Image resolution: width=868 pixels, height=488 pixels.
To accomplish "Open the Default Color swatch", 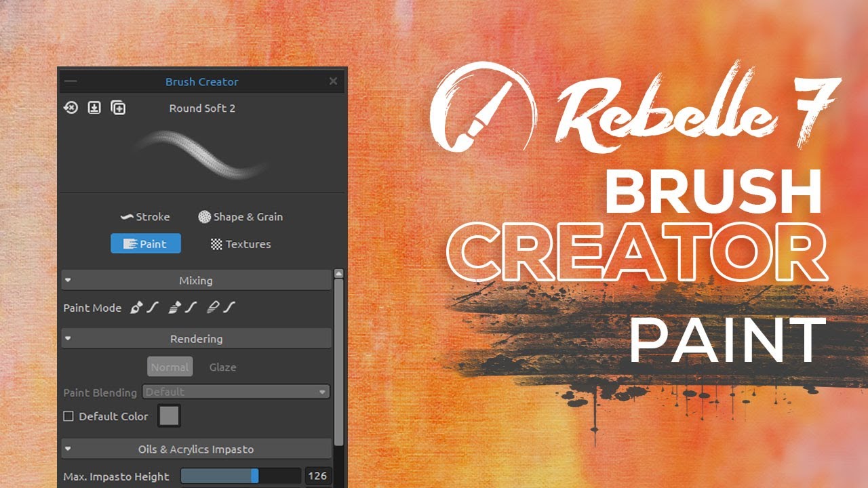I will (x=169, y=416).
